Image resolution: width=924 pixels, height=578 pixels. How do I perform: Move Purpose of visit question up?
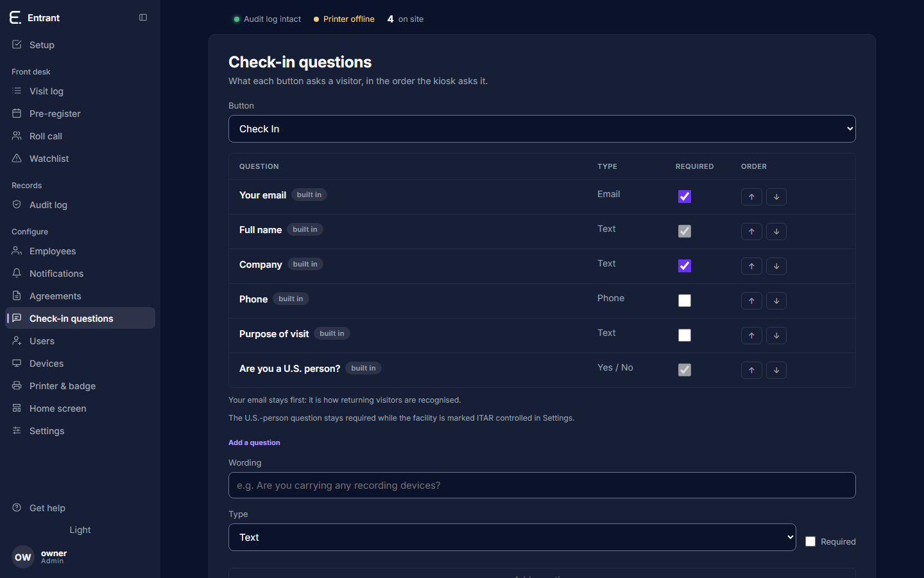click(x=751, y=335)
